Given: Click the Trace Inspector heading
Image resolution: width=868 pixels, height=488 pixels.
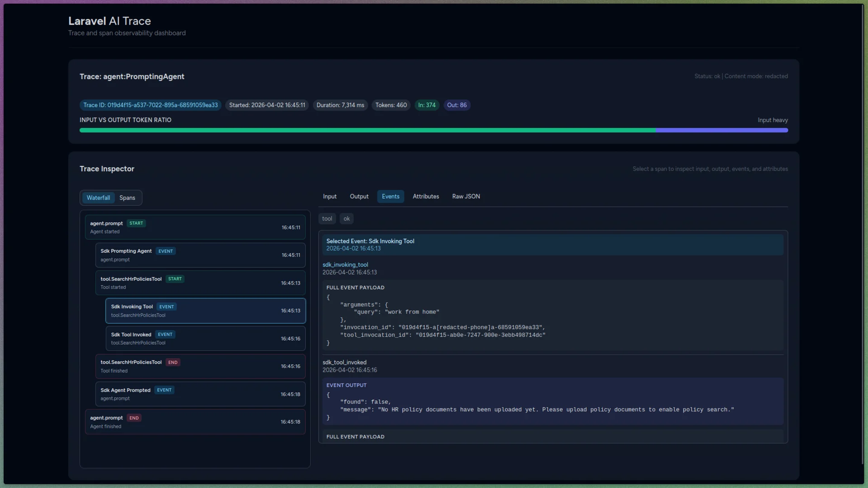Looking at the screenshot, I should [107, 169].
